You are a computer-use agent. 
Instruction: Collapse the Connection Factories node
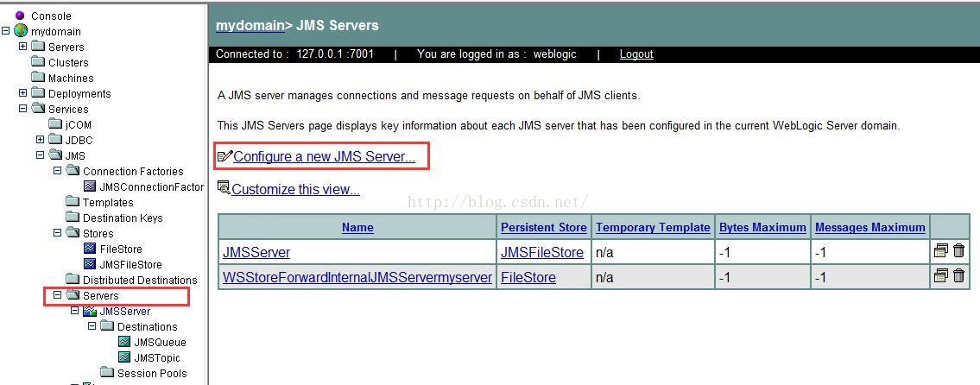point(58,171)
